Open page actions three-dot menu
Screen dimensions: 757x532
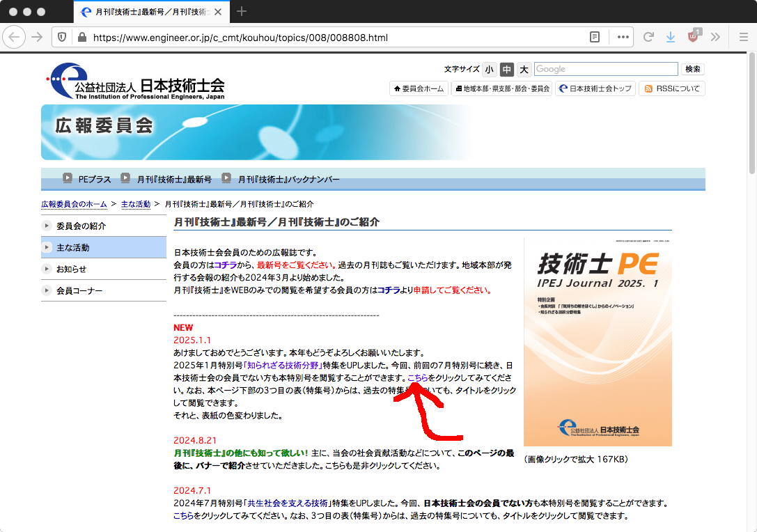[623, 37]
